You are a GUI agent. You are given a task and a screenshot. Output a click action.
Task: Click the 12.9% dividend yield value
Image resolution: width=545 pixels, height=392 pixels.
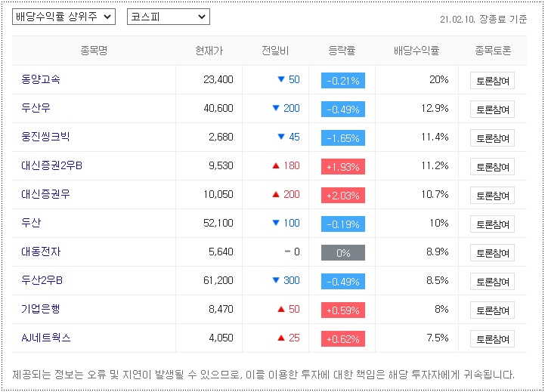pos(435,108)
